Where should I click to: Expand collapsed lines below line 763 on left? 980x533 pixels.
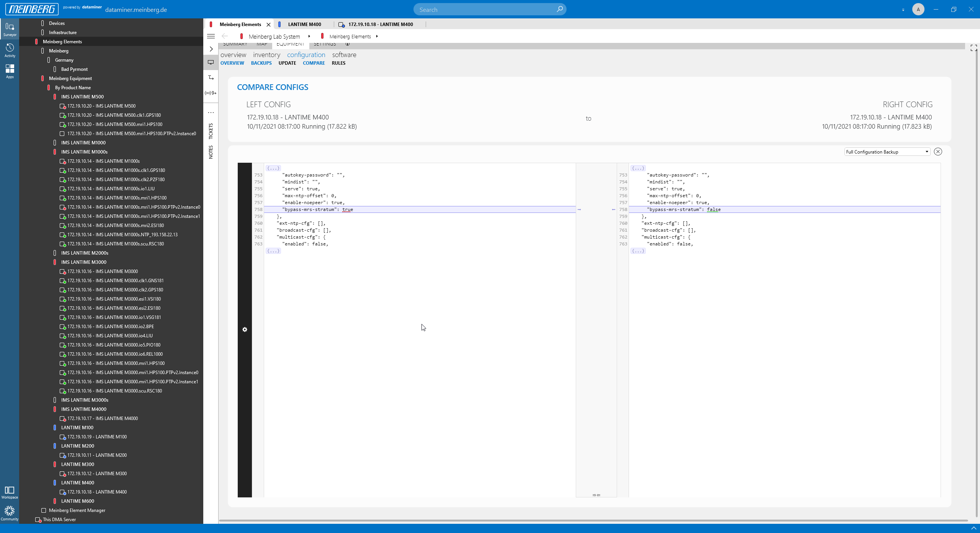coord(273,251)
